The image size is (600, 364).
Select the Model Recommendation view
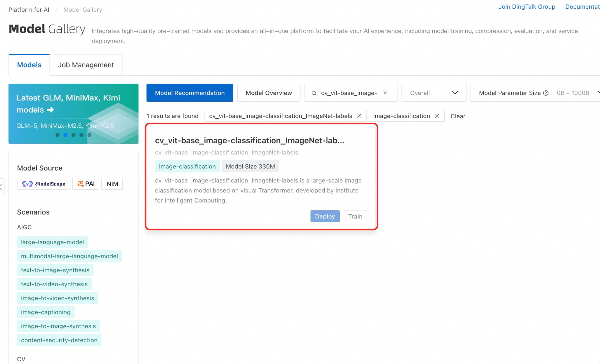click(x=190, y=93)
